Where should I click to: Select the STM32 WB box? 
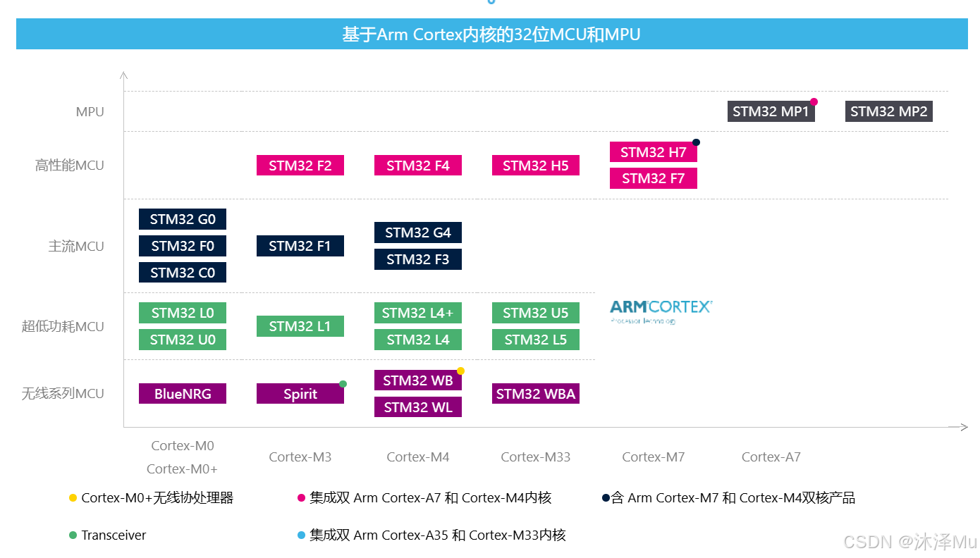[x=418, y=380]
